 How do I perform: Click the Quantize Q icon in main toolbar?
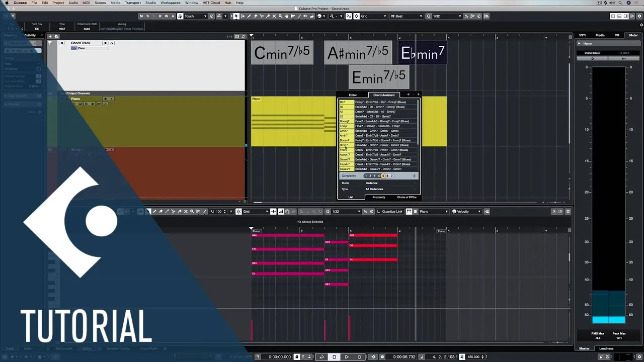click(x=429, y=16)
